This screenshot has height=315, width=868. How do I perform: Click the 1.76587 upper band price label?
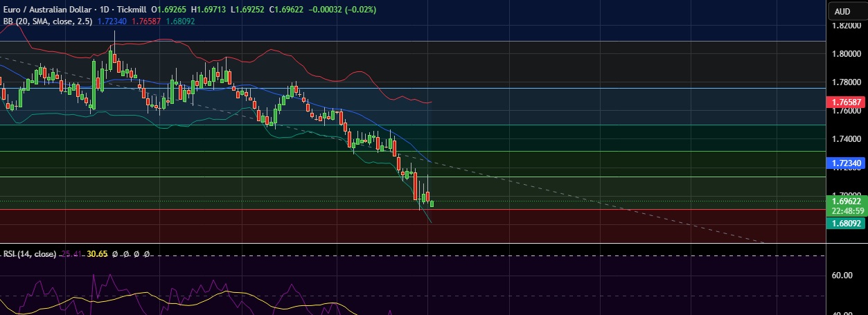[847, 102]
